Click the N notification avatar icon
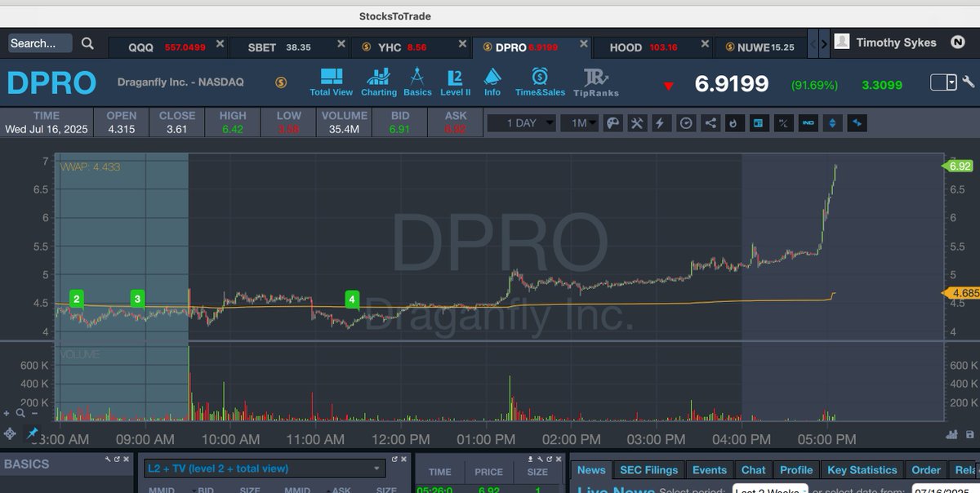Viewport: 980px width, 493px height. click(958, 42)
